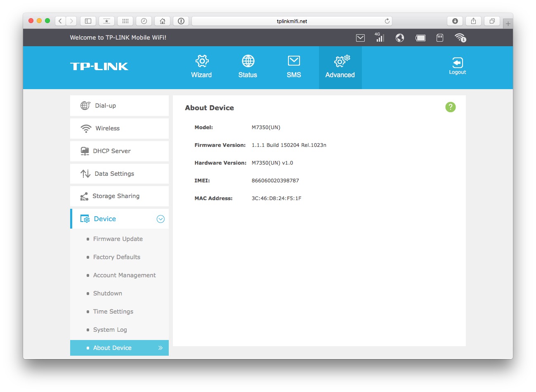Image resolution: width=536 pixels, height=392 pixels.
Task: Open the Storage Sharing menu
Action: 119,196
